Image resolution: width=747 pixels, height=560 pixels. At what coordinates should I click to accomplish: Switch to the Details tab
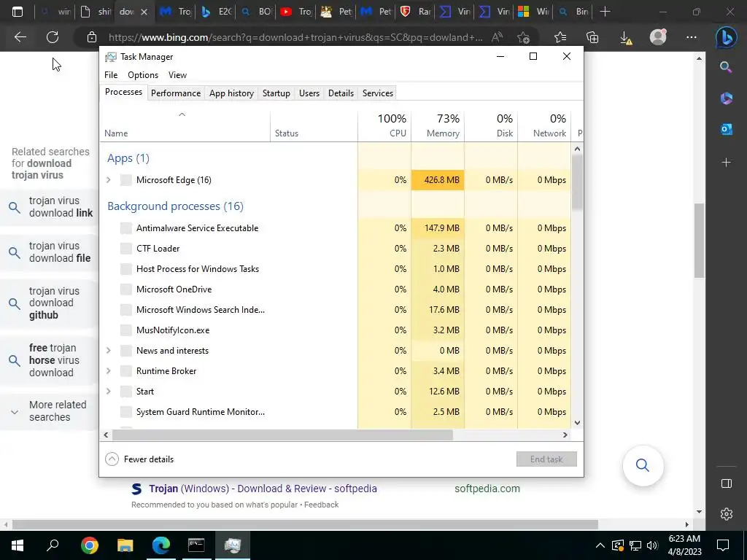point(341,93)
